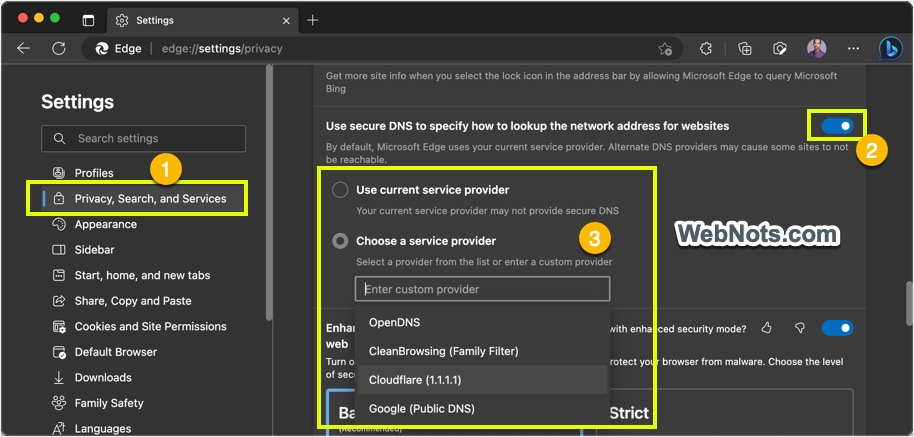Add this page to favorites star
The height and width of the screenshot is (437, 914).
tap(665, 49)
